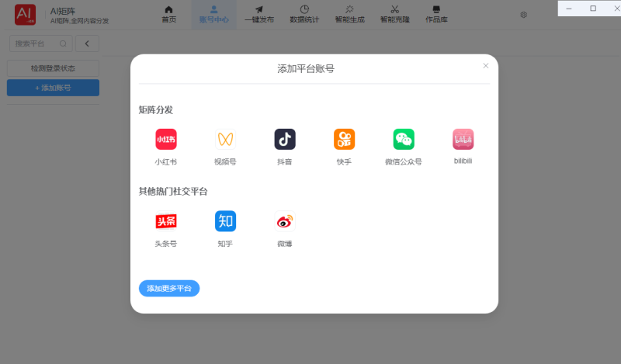
Task: Choose the 微博 platform icon
Action: point(285,221)
